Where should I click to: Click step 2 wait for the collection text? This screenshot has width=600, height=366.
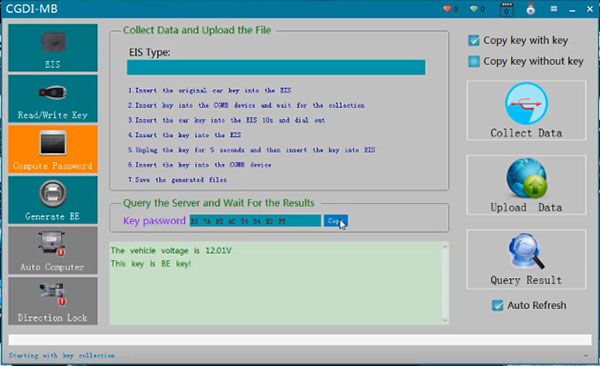246,105
